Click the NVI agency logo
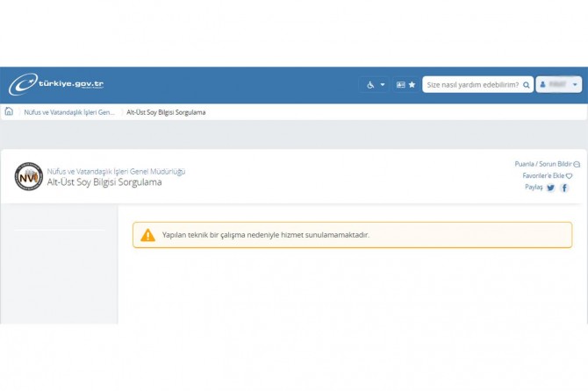This screenshot has width=588, height=391. point(28,176)
